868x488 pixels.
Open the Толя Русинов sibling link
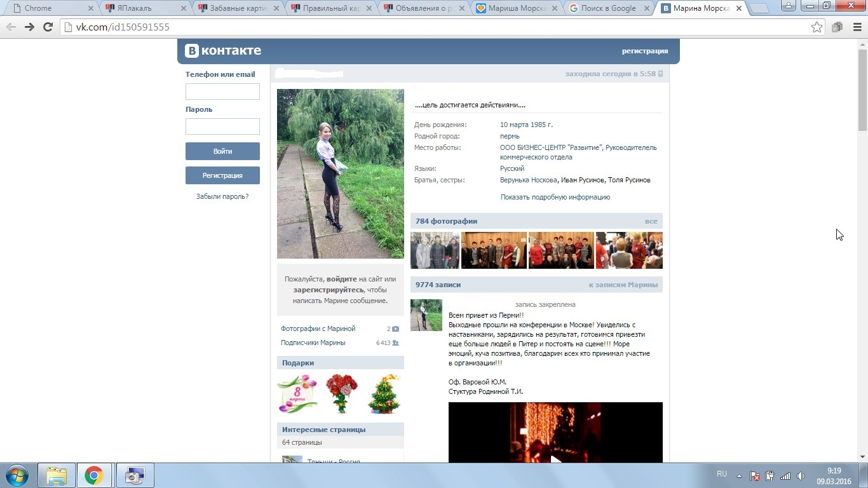pyautogui.click(x=629, y=180)
